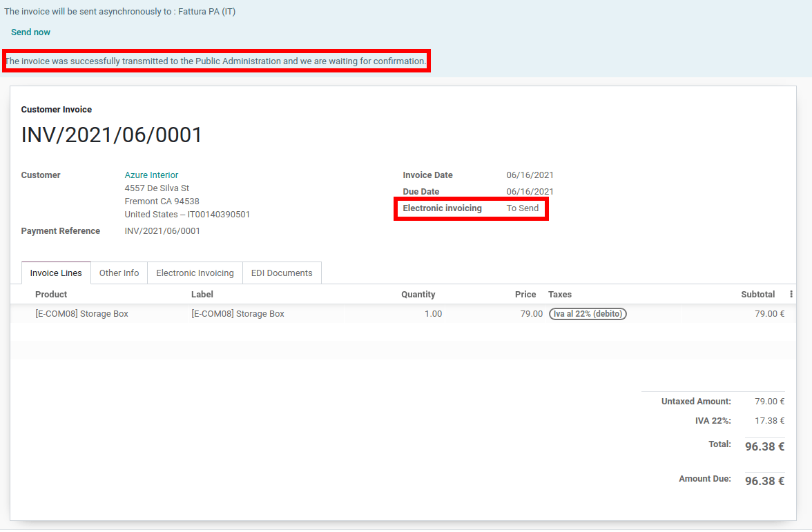
Task: Click the 79.00 price cell
Action: [x=532, y=313]
